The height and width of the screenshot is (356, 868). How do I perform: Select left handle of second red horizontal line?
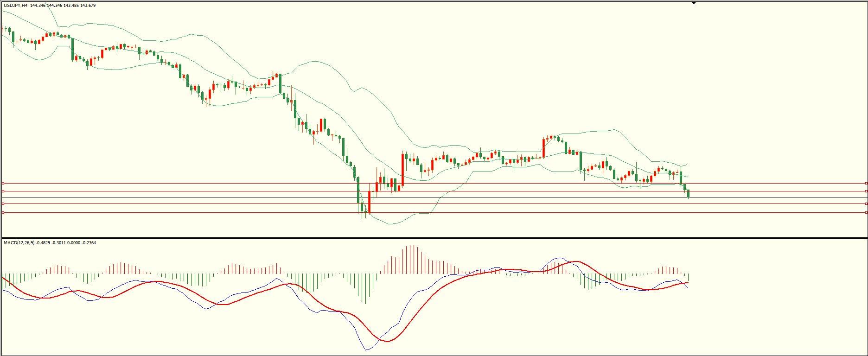3,191
